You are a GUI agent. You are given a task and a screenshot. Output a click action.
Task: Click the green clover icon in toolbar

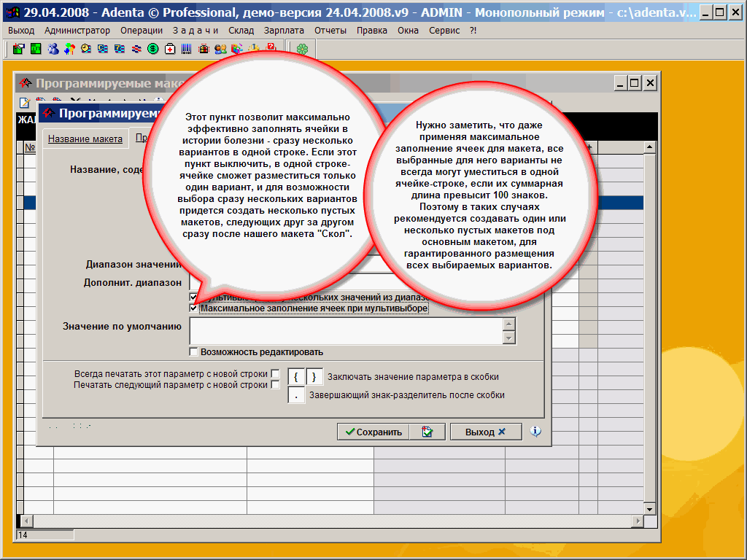click(302, 49)
